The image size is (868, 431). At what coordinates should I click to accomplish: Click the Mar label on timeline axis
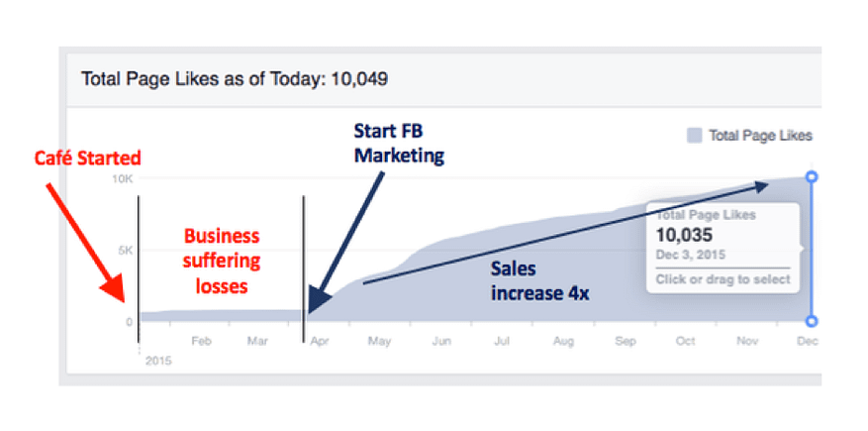(x=257, y=341)
